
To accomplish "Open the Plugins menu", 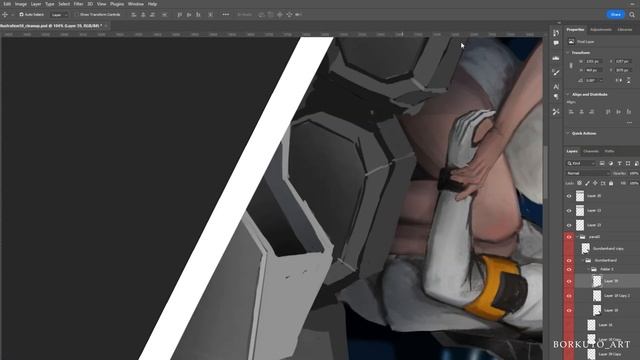I will pyautogui.click(x=117, y=4).
